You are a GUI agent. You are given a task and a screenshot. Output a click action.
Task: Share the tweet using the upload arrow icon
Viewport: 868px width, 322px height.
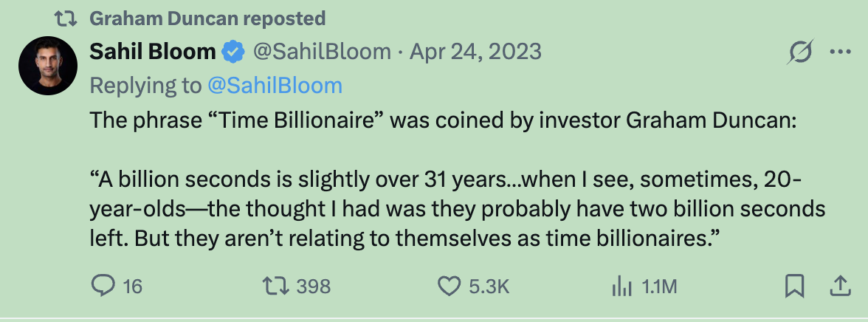(x=839, y=286)
